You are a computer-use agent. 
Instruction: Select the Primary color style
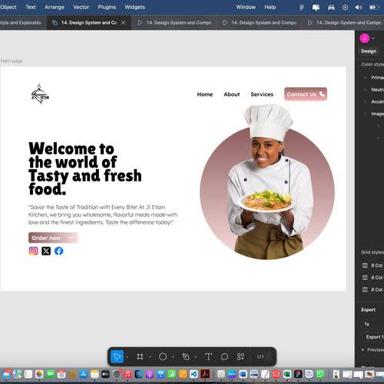pyautogui.click(x=377, y=77)
